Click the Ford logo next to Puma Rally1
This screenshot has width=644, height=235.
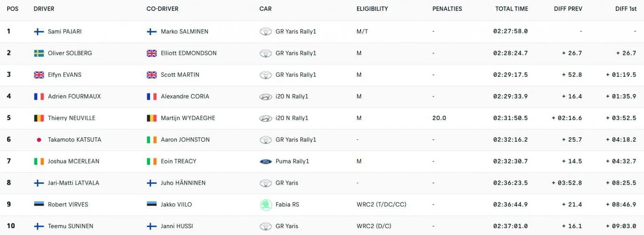(266, 161)
